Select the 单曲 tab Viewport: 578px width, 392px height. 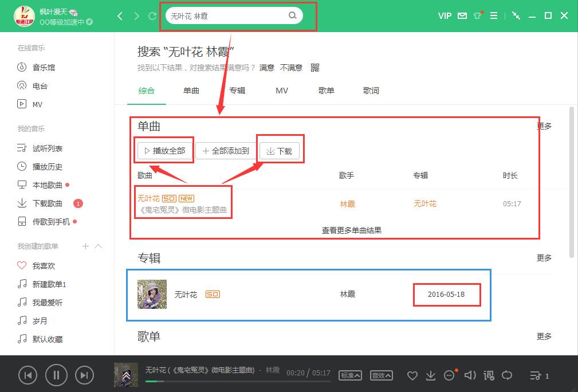click(x=191, y=91)
